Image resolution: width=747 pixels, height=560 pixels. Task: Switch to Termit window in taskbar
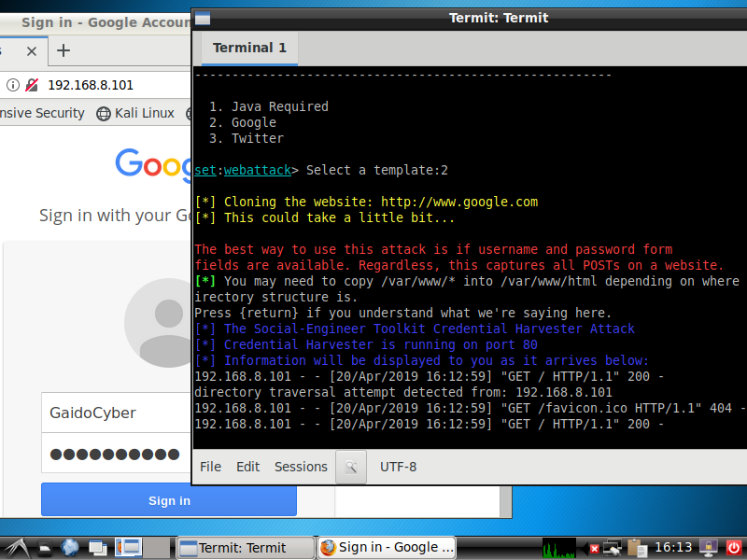click(x=245, y=548)
